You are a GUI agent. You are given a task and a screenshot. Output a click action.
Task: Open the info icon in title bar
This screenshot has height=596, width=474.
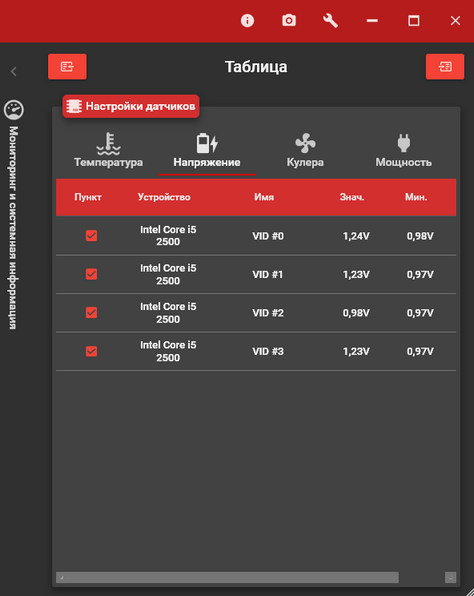(x=247, y=21)
